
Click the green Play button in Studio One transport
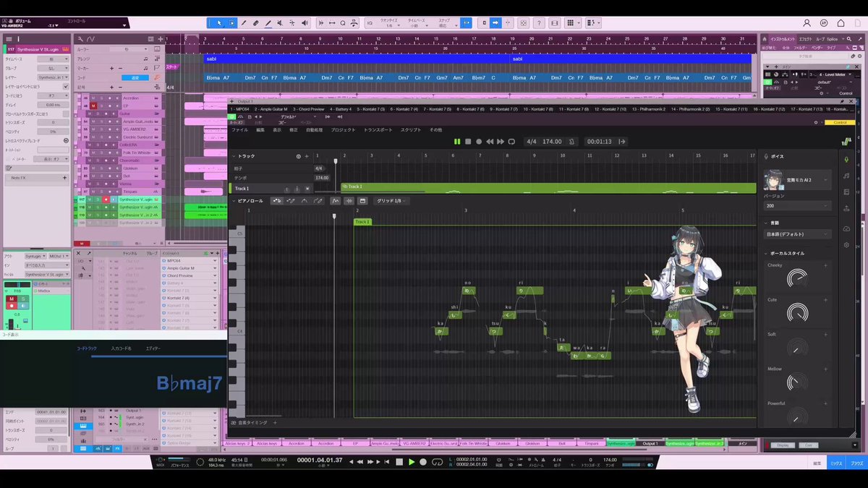tap(412, 461)
